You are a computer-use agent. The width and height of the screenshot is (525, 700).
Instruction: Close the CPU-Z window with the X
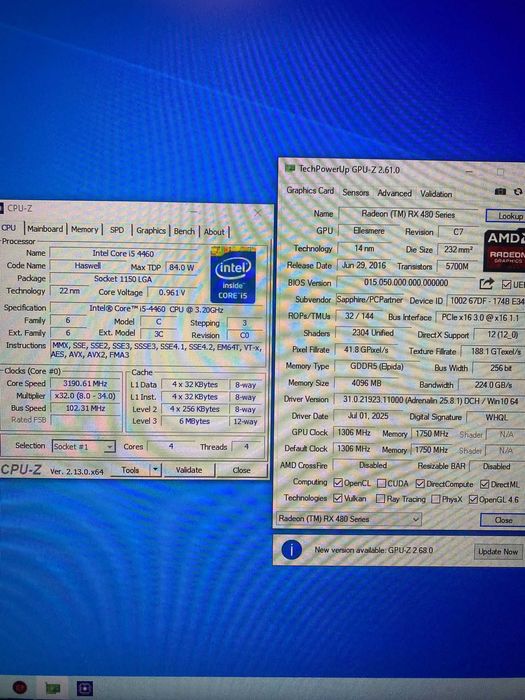pos(258,213)
